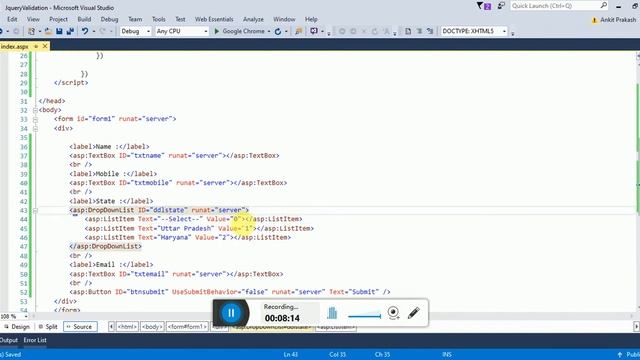Open the Error List tab
640x360 pixels.
[x=35, y=340]
